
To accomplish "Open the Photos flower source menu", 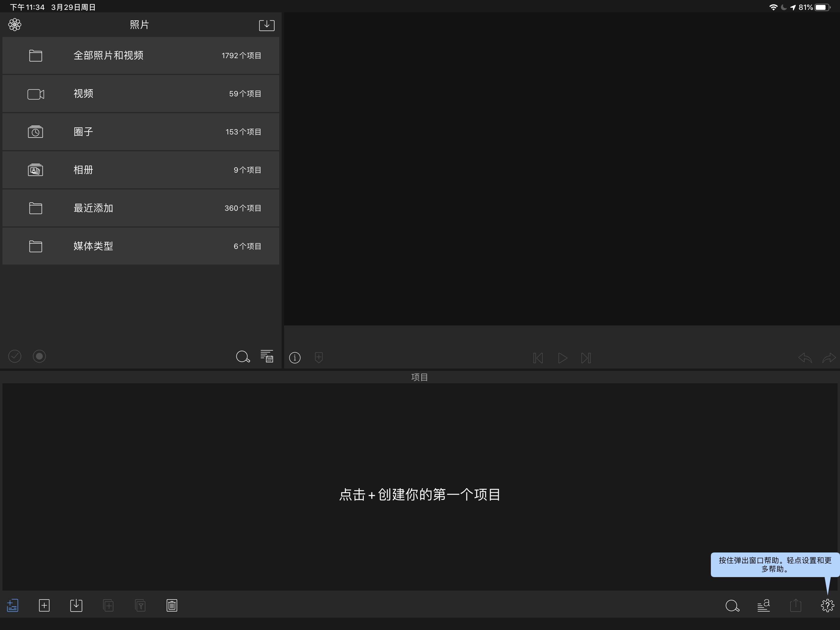I will tap(15, 24).
